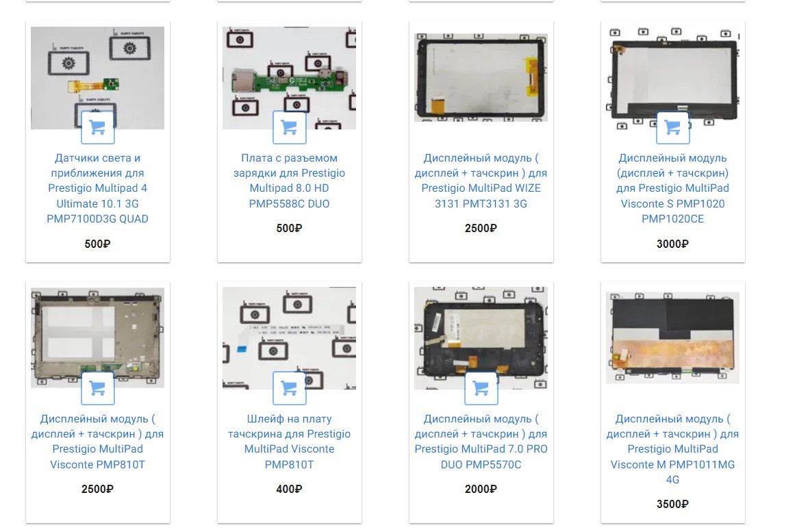Open 'Шлейф на плату тачскрина' product link
808x532 pixels.
pyautogui.click(x=289, y=442)
